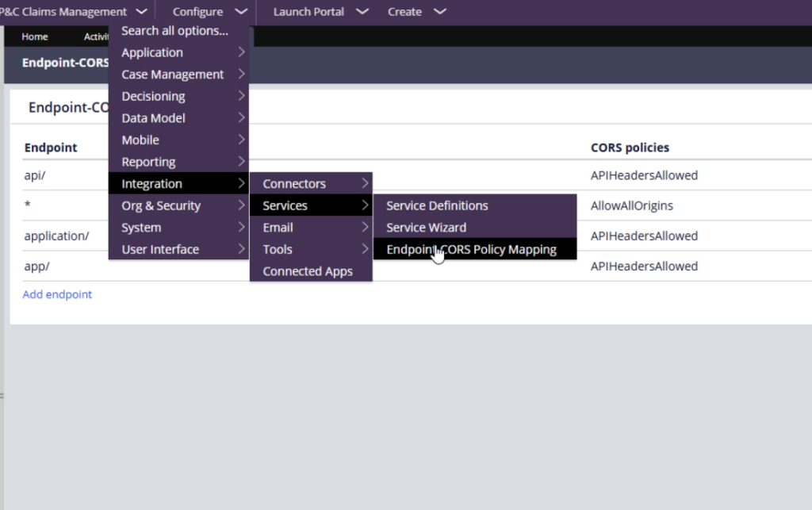Image resolution: width=812 pixels, height=510 pixels.
Task: Select the Integration menu item
Action: [x=178, y=183]
